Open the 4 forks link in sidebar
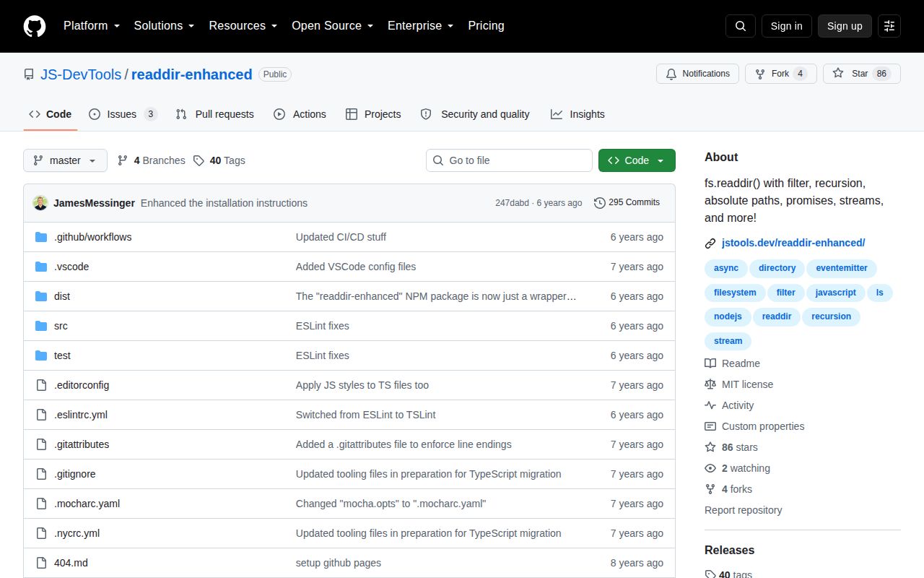 coord(728,489)
